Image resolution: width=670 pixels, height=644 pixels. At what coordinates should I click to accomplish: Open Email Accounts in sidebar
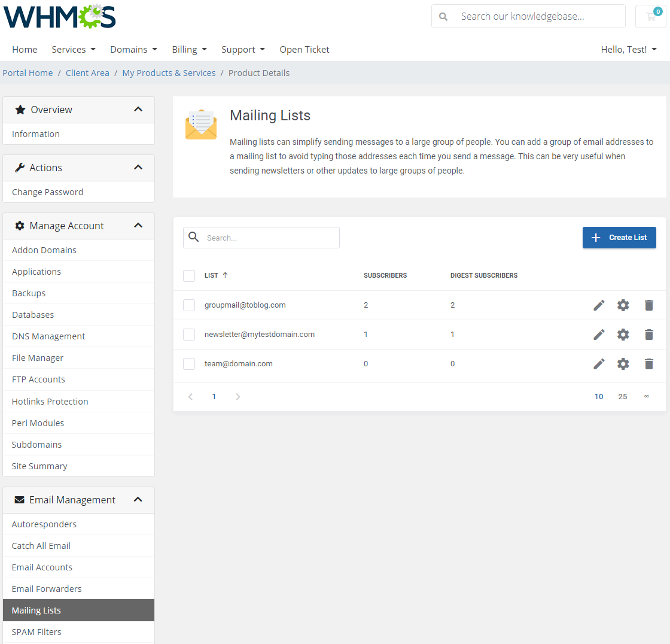(x=78, y=567)
